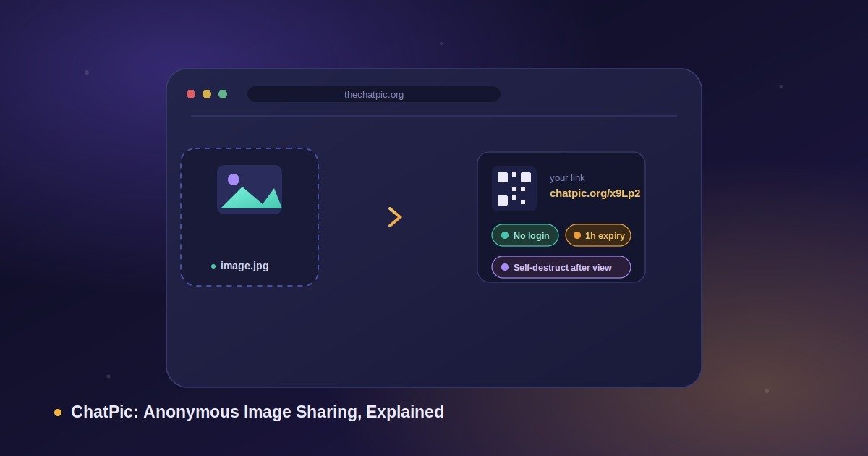Image resolution: width=868 pixels, height=456 pixels.
Task: Click the orange right-pointing chevron arrow
Action: pyautogui.click(x=395, y=217)
